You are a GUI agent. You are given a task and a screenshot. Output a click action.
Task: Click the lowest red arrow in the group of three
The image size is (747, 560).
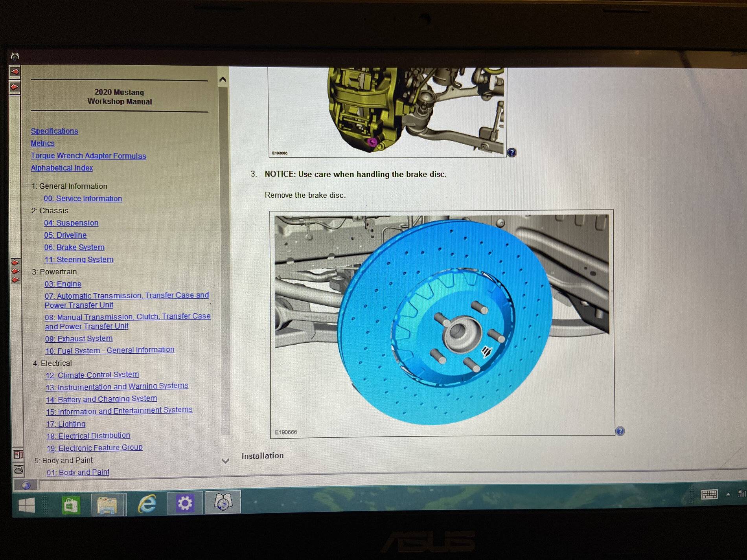coord(15,280)
